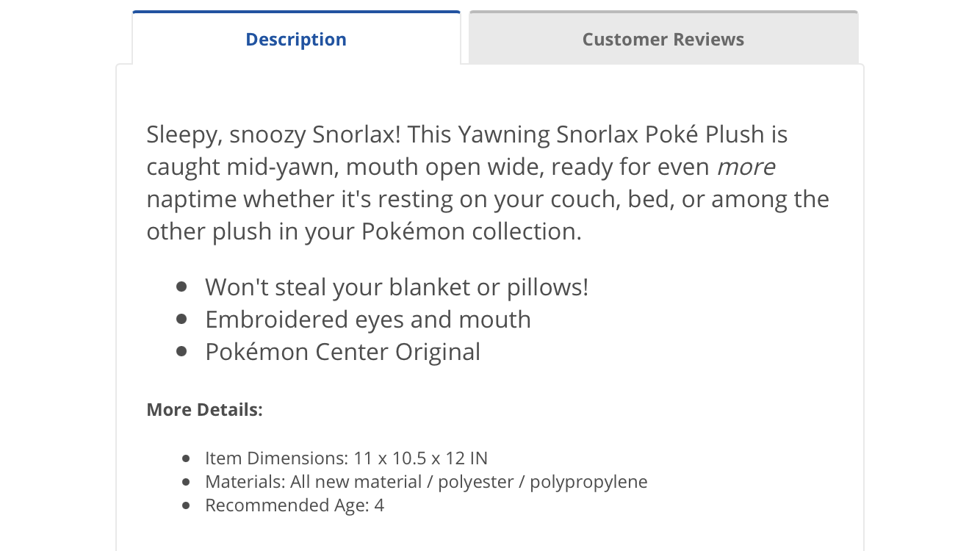Screen dimensions: 980x551
Task: Click bullet dot beside Materials
Action: (x=187, y=482)
